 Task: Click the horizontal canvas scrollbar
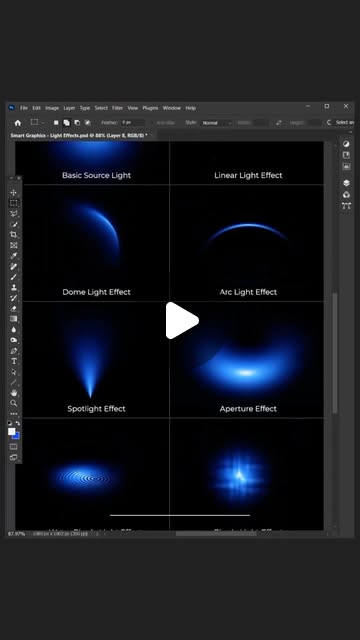point(216,533)
